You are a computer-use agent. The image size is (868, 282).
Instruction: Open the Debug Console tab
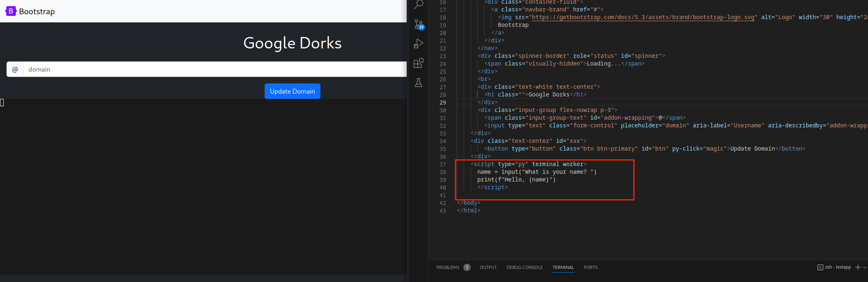[x=524, y=267]
